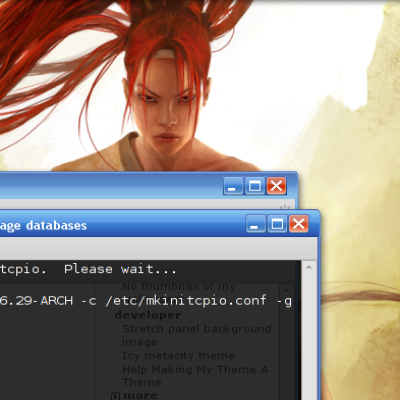Maximize the background window behind
Screen dimensions: 400x400
tap(255, 186)
